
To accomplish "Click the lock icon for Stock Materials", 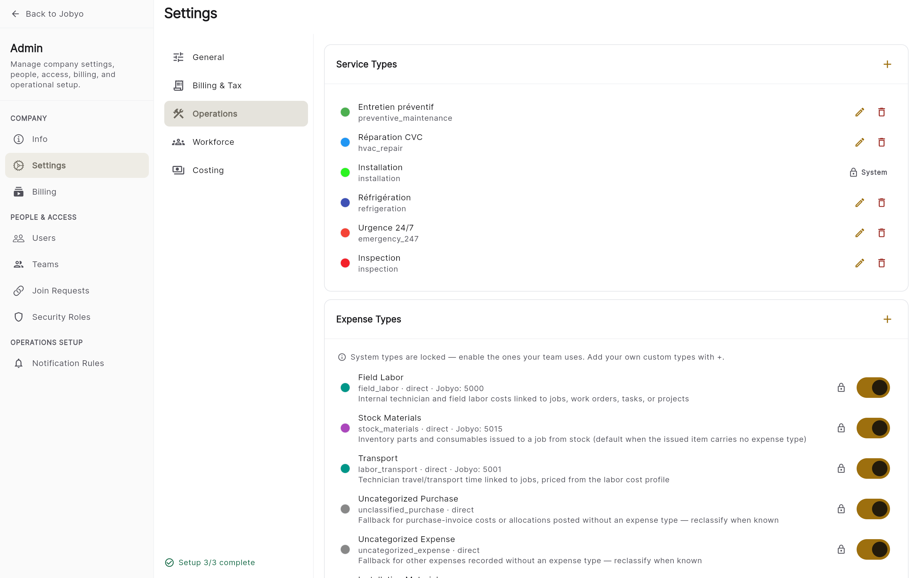I will click(x=841, y=428).
